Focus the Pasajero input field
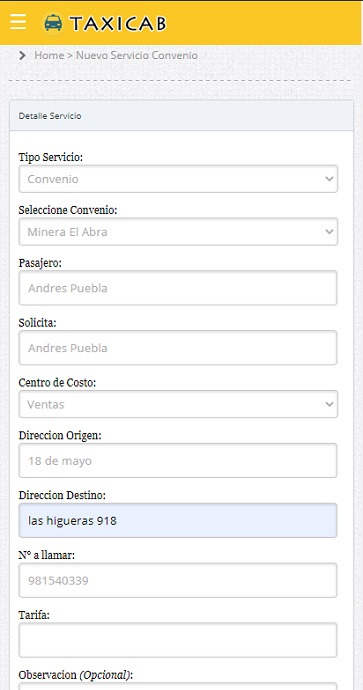 [x=178, y=288]
